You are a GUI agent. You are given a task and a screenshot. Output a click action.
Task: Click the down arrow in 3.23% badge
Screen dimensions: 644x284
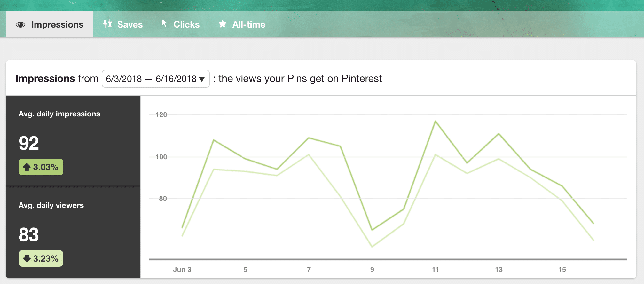tap(27, 258)
